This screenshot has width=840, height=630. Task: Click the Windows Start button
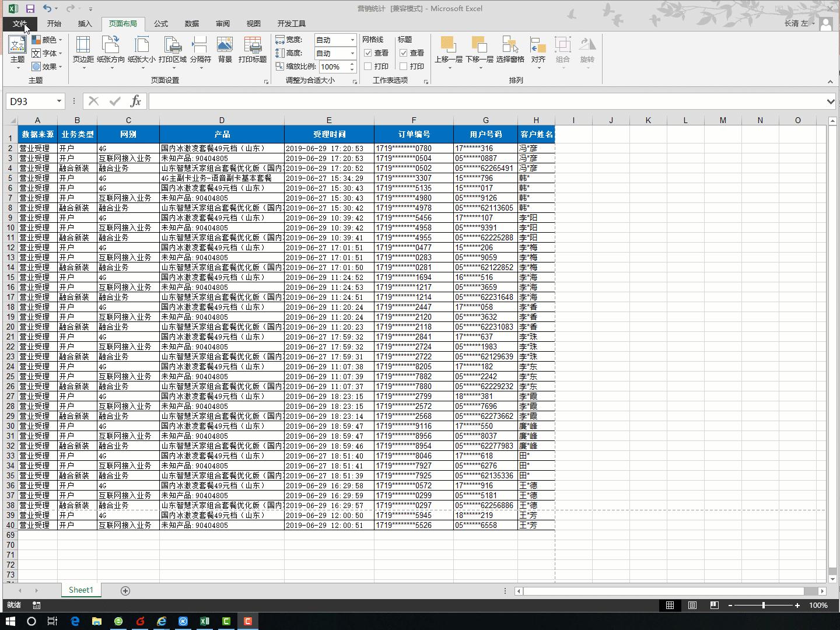tap(10, 621)
